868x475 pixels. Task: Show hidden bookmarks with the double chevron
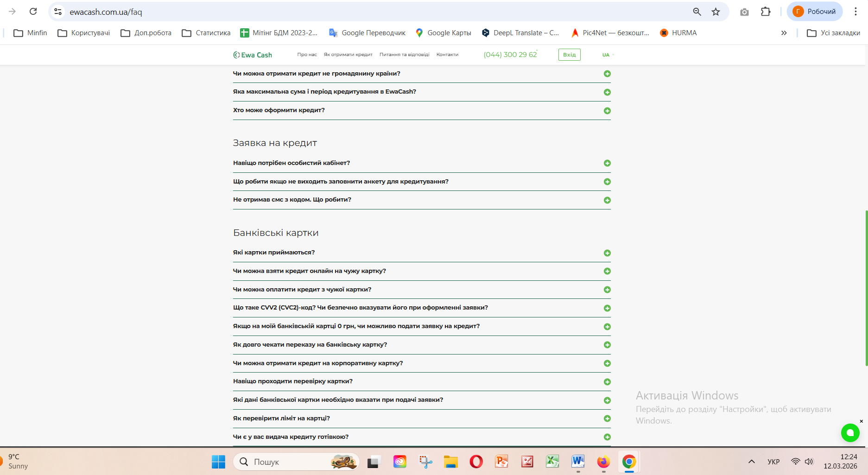tap(784, 33)
